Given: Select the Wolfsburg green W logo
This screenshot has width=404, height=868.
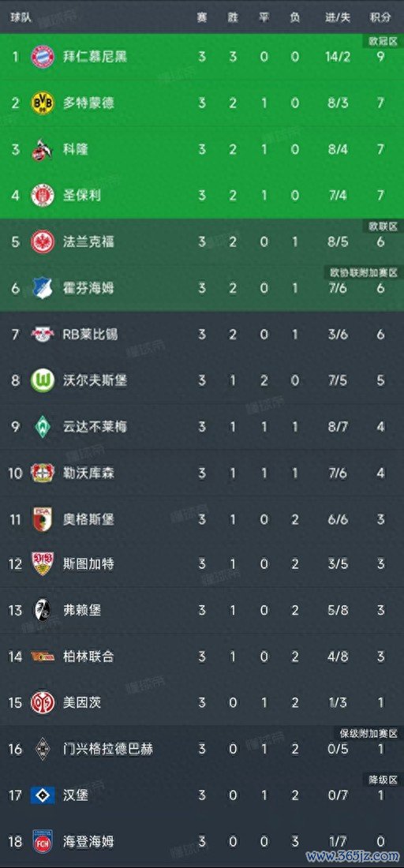Looking at the screenshot, I should click(x=43, y=380).
